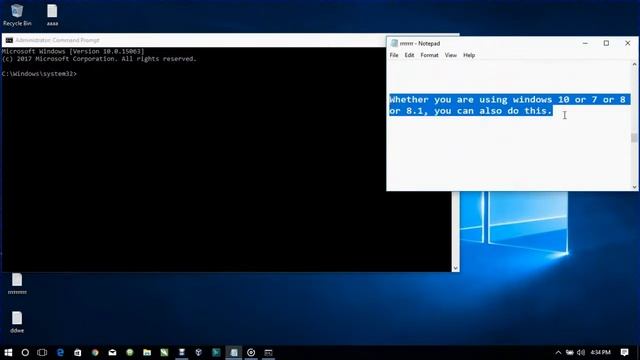Click the 'C:\Windows\system32>' prompt line
This screenshot has height=360, width=640.
click(x=39, y=74)
